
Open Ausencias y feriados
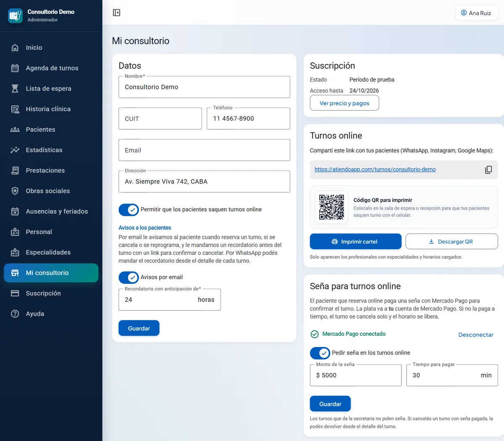point(51,211)
